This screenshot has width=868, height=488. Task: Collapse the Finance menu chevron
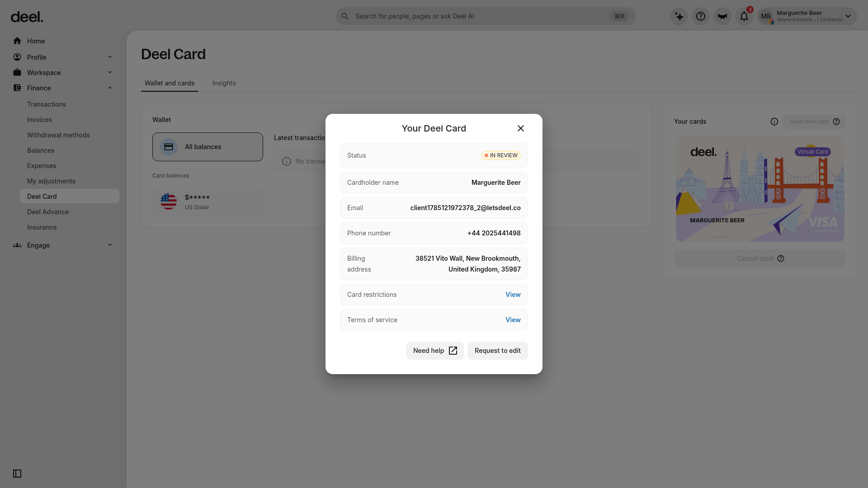pos(110,88)
